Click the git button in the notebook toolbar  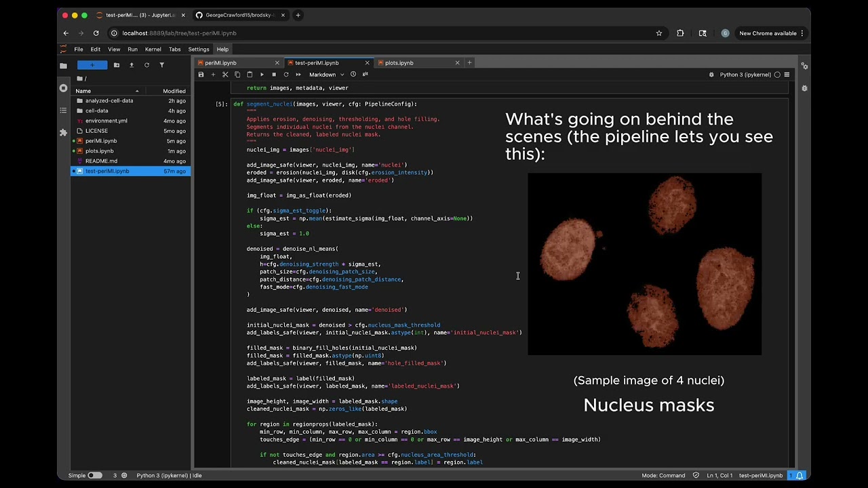point(366,75)
